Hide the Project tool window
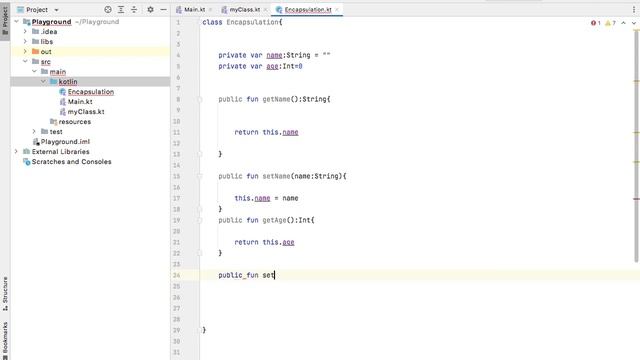Viewport: 640px width, 360px height. (x=163, y=9)
